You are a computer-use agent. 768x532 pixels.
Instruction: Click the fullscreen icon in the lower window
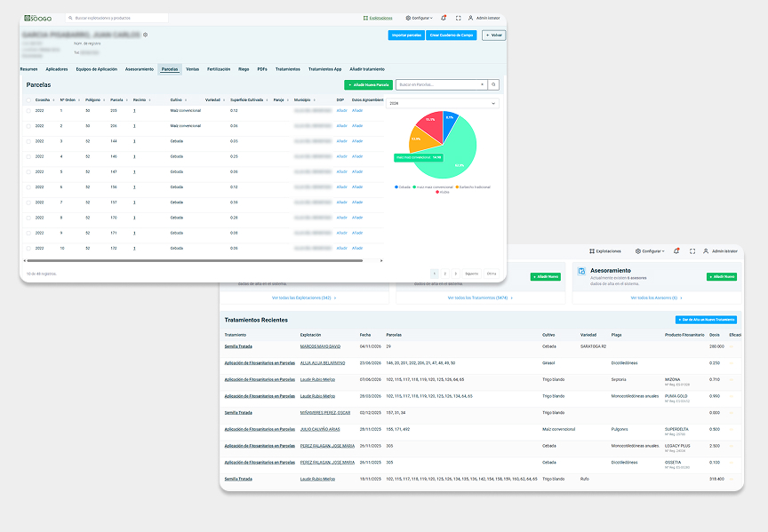(692, 251)
